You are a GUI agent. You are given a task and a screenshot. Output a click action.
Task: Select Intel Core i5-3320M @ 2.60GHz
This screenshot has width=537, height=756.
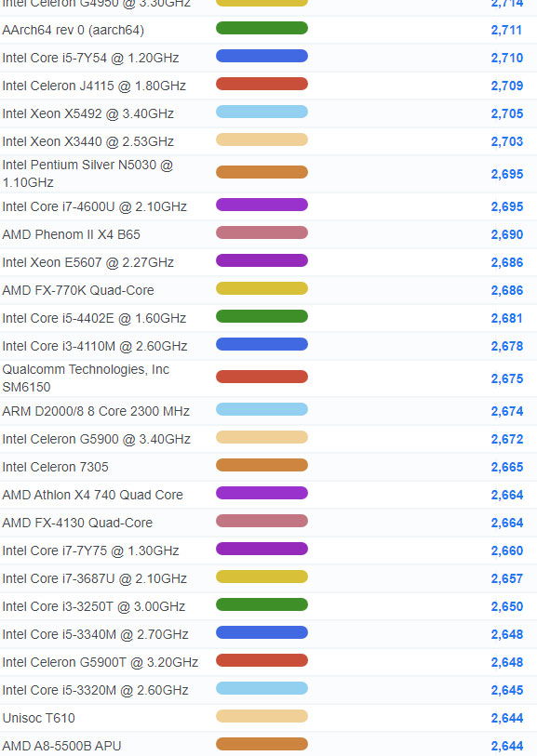pyautogui.click(x=96, y=691)
